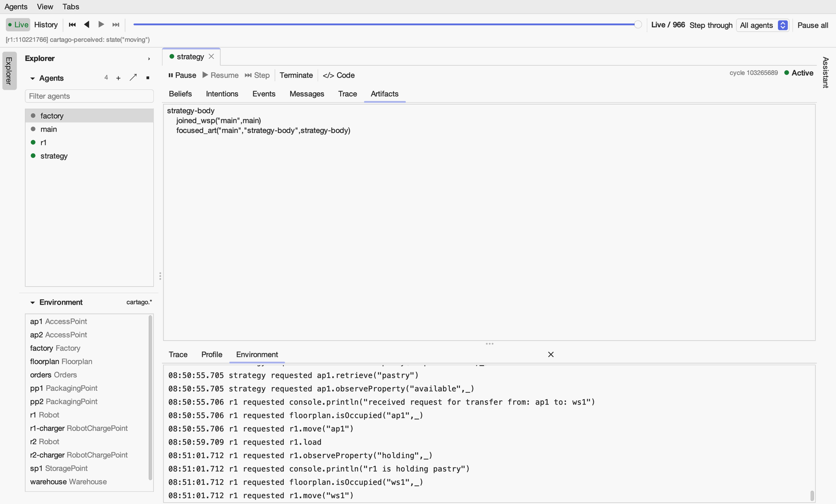Click Pause all button
Screen dimensions: 836x504
(x=813, y=25)
